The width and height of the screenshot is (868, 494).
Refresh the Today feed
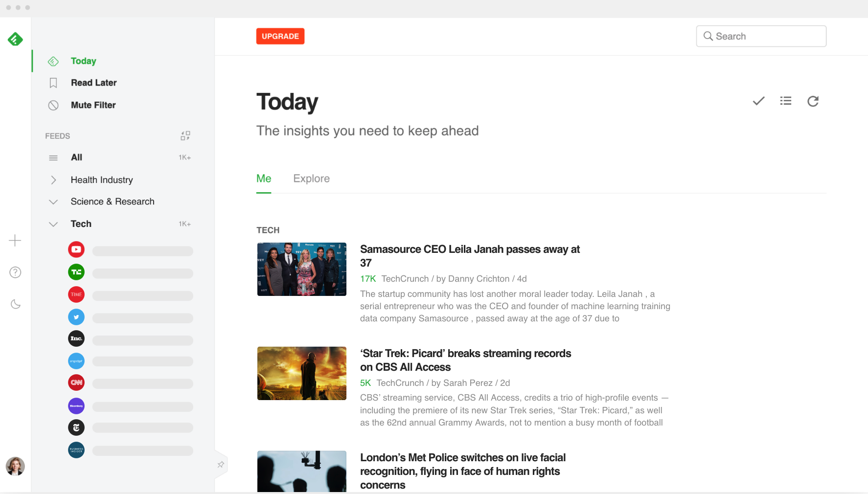point(813,101)
